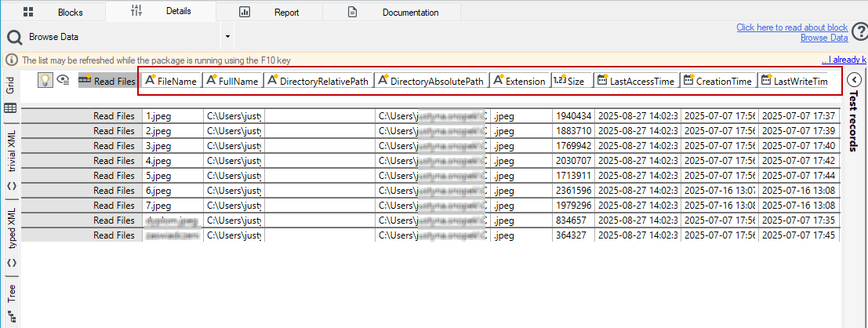Click the size value 364327
The image size is (868, 328).
pyautogui.click(x=573, y=235)
